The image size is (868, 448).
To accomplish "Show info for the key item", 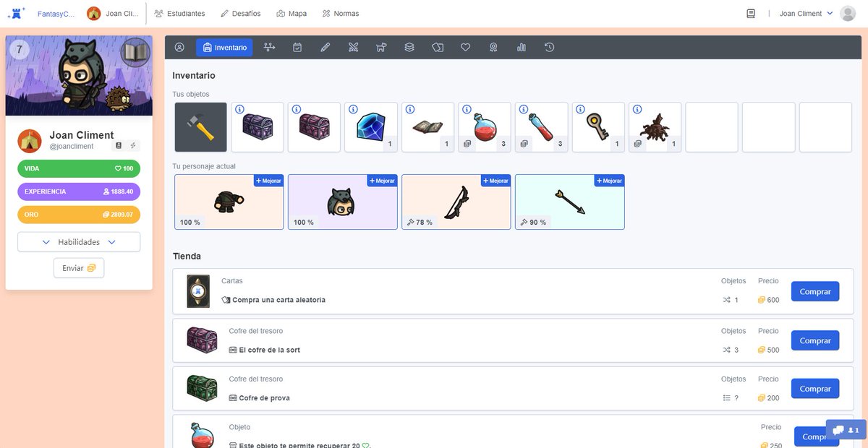I will (x=581, y=110).
